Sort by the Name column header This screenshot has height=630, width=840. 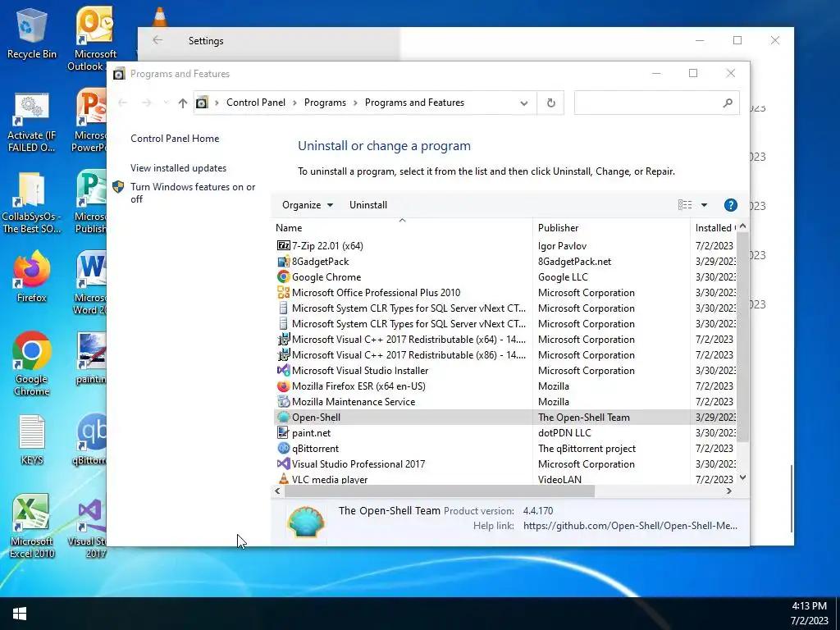click(402, 228)
